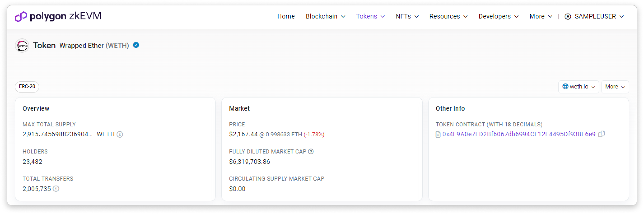Click the ERC-20 badge

pyautogui.click(x=27, y=86)
